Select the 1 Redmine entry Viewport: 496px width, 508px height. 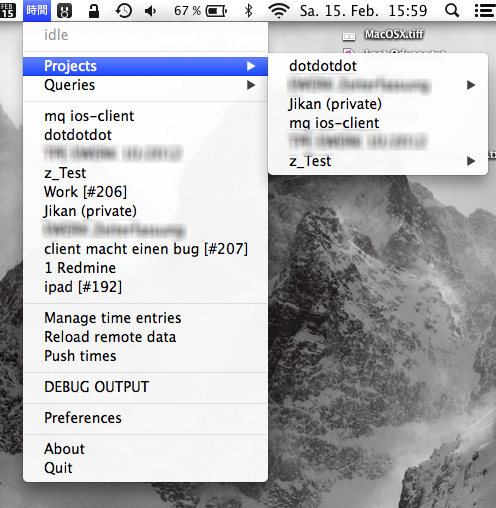pos(145,268)
